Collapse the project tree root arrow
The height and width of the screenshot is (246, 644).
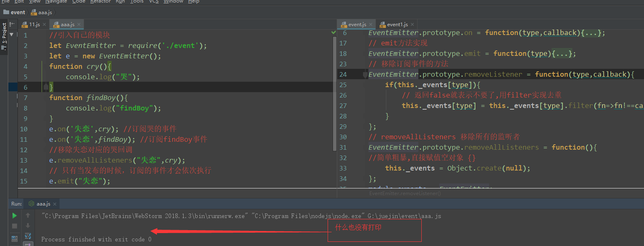pos(12,35)
